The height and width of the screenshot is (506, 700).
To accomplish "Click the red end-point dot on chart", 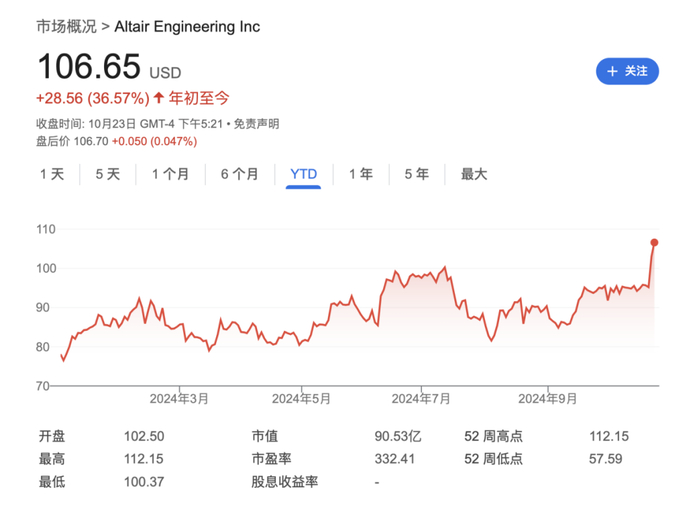I will (x=655, y=242).
